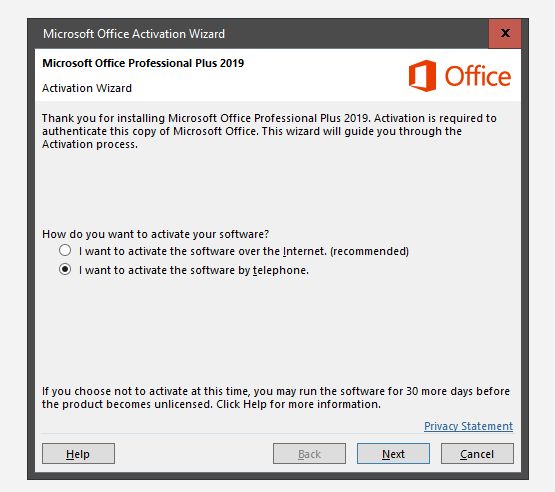Open the Privacy Statement link
This screenshot has height=492, width=555.
click(x=468, y=426)
